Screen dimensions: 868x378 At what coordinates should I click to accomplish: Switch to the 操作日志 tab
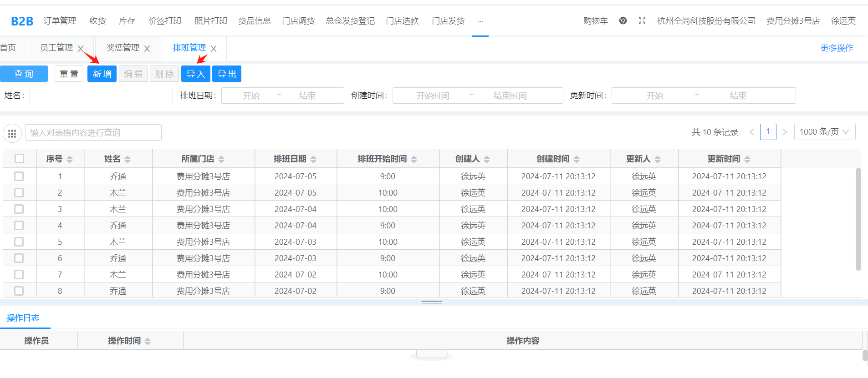pos(23,318)
